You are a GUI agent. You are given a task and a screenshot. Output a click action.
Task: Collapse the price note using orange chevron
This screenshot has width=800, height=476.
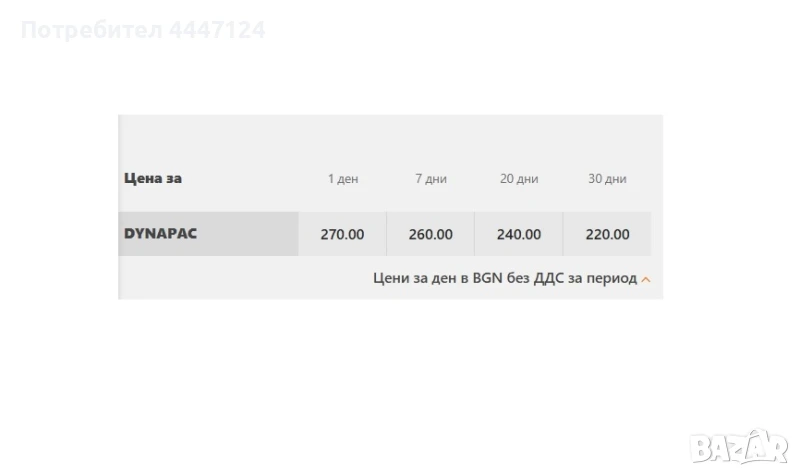tap(646, 279)
